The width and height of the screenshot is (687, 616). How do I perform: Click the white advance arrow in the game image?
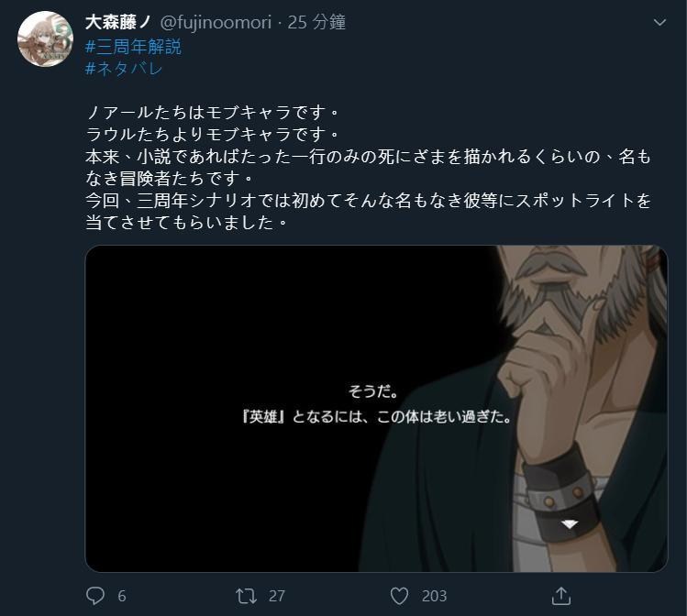(x=570, y=524)
